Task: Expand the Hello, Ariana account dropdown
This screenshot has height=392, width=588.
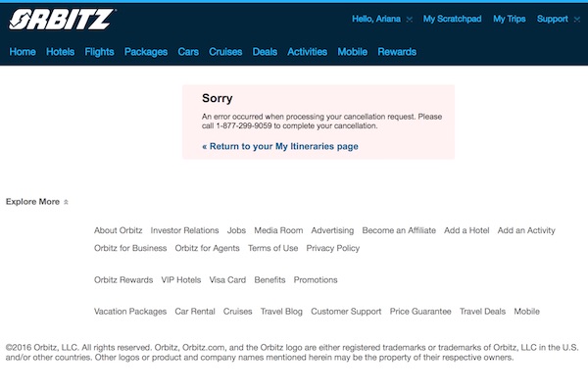Action: (382, 19)
